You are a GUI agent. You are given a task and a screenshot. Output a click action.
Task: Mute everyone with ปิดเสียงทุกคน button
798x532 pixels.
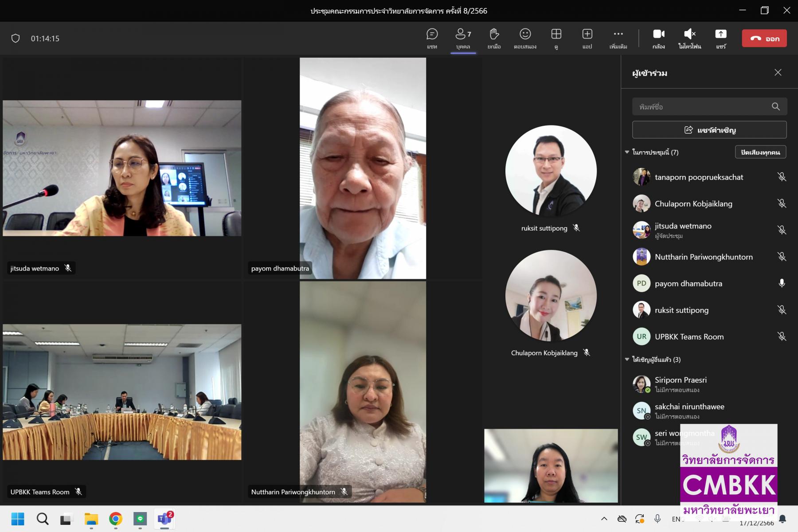(760, 152)
